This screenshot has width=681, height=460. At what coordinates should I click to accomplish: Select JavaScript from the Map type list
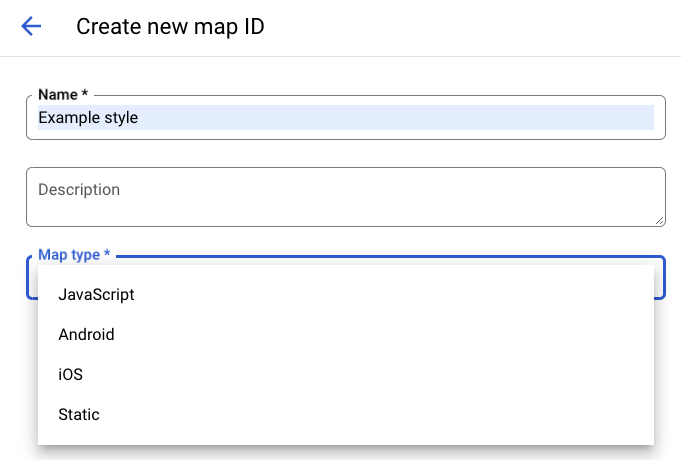(96, 295)
